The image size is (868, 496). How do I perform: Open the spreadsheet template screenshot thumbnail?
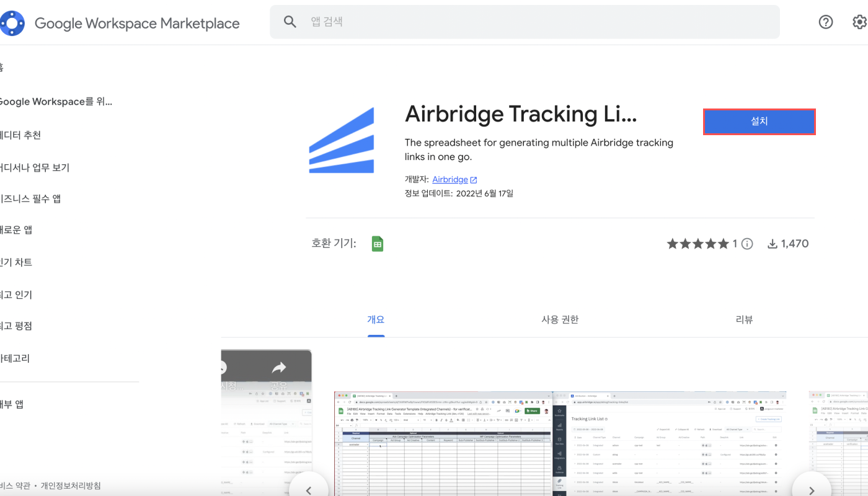(443, 443)
